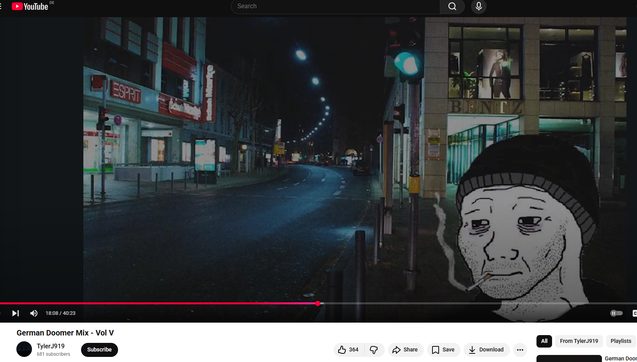Screen dimensions: 637x362
Task: Click the 18:08 / 40:23 time display
Action: (61, 313)
